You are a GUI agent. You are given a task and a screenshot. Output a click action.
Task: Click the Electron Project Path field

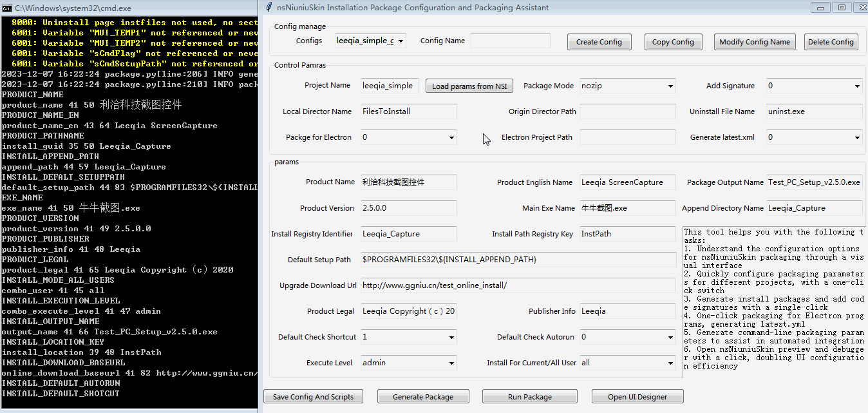[x=628, y=137]
